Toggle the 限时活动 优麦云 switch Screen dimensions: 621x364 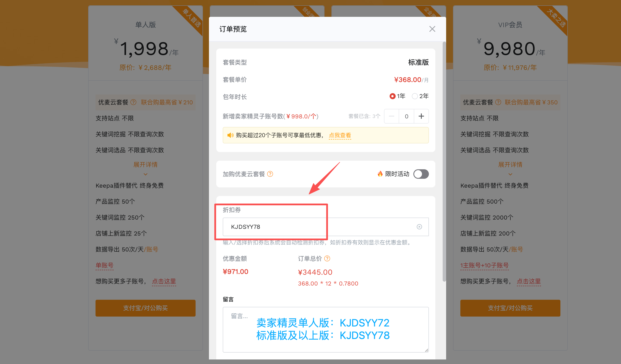(x=421, y=174)
